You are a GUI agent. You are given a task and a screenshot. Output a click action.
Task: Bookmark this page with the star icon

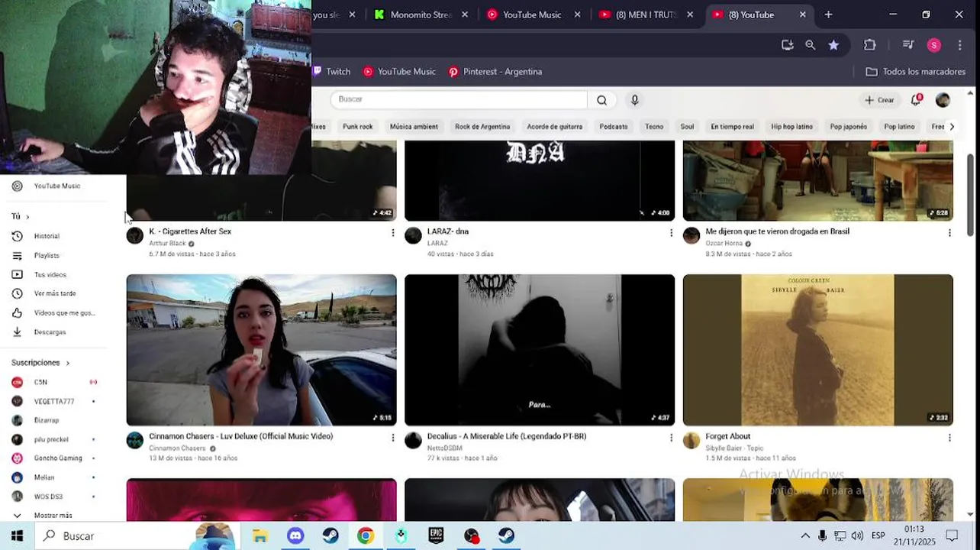(833, 45)
